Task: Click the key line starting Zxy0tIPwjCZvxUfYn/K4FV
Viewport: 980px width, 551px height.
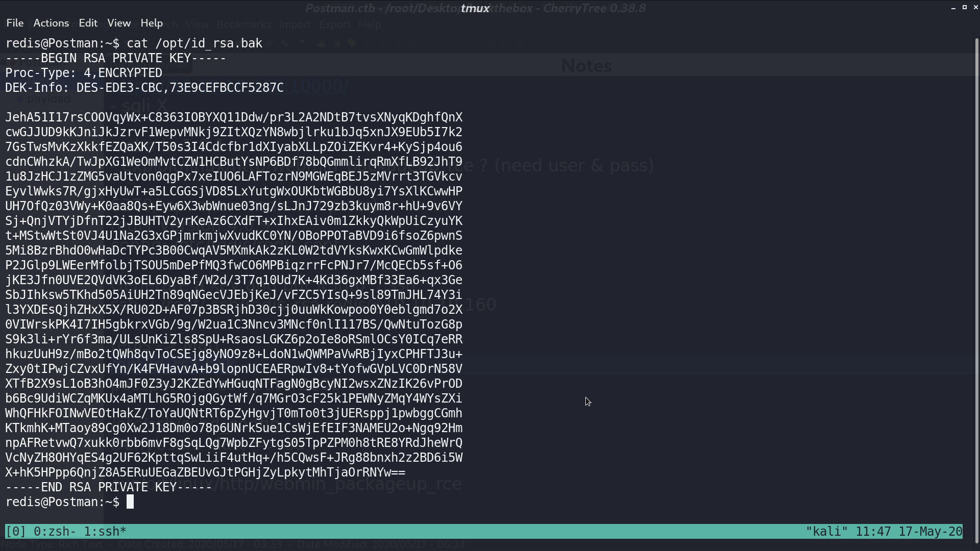Action: 234,369
